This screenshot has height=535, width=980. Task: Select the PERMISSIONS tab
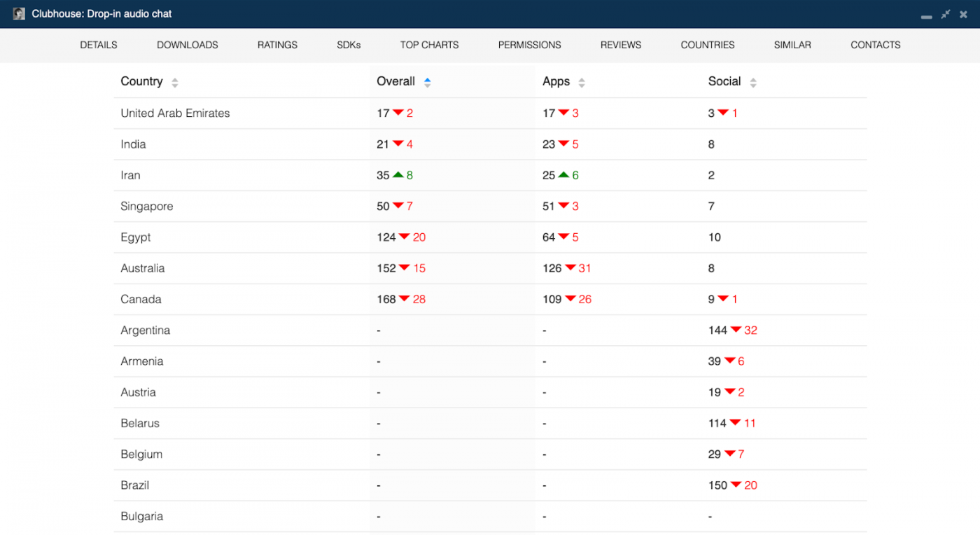point(530,45)
